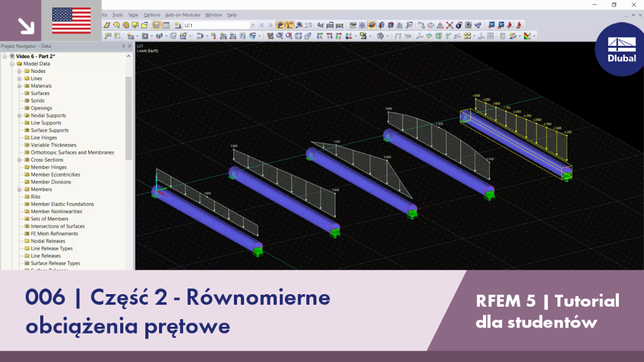Click the view in Y direction icon
Viewport: 644px width, 362px height.
[329, 36]
